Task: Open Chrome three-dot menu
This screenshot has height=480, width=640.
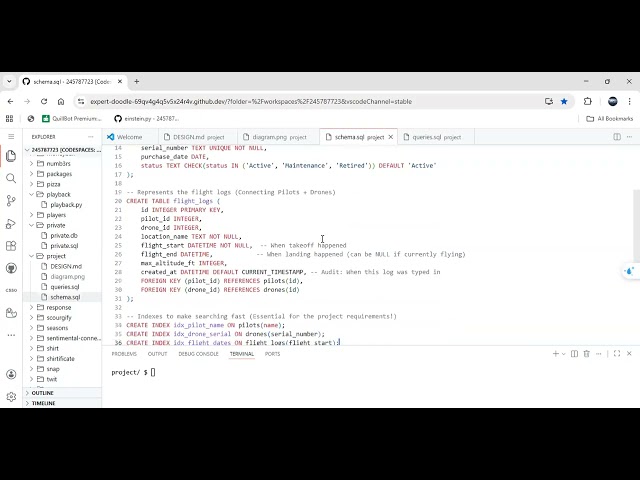Action: tap(629, 101)
